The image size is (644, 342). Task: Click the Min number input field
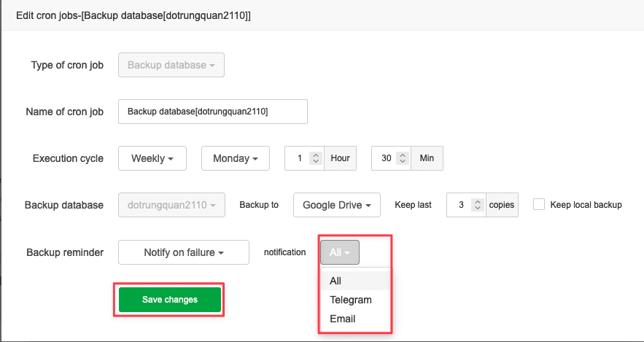[384, 158]
